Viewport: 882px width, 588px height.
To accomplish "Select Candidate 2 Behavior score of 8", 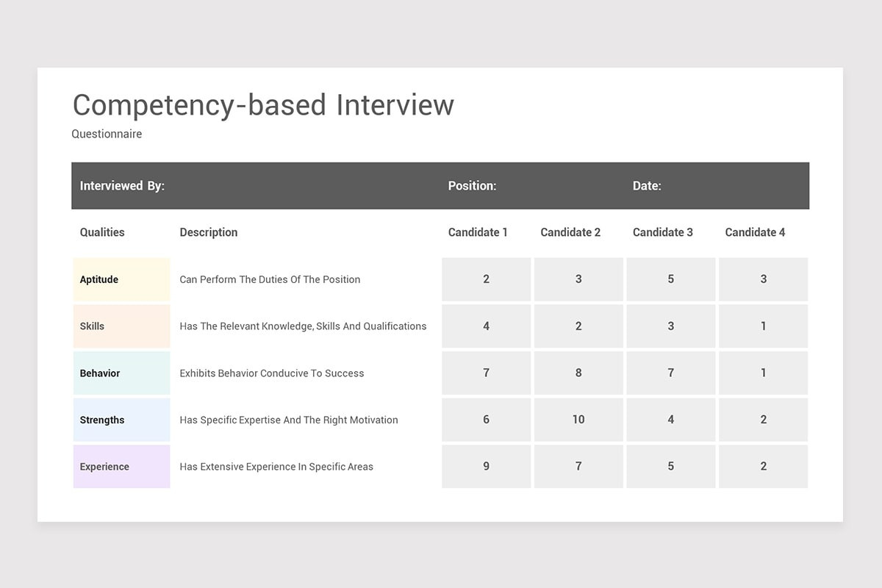I will 578,373.
